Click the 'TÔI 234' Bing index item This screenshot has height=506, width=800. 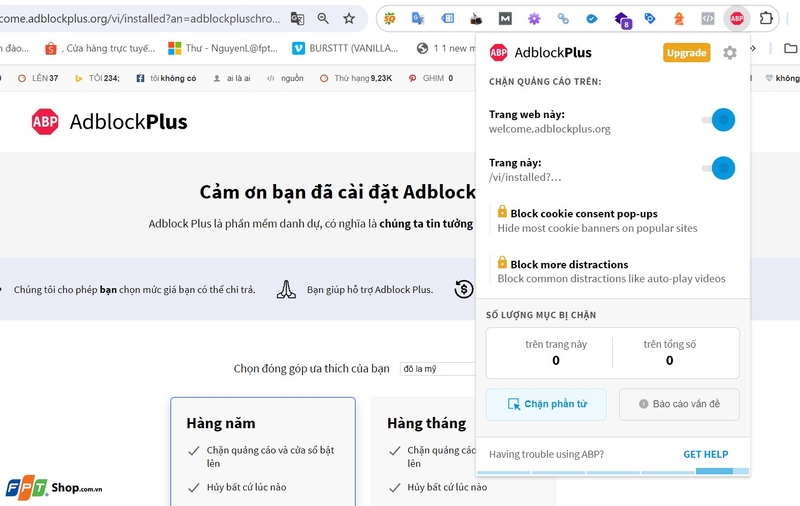(97, 78)
